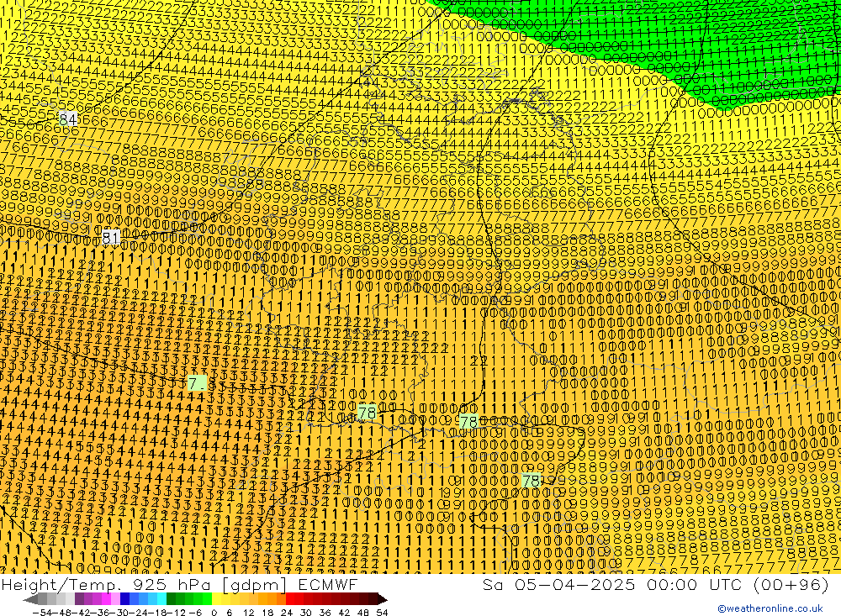Select the 'ECMWF' model name in title
Screen dimensions: 841x616
[x=328, y=584]
